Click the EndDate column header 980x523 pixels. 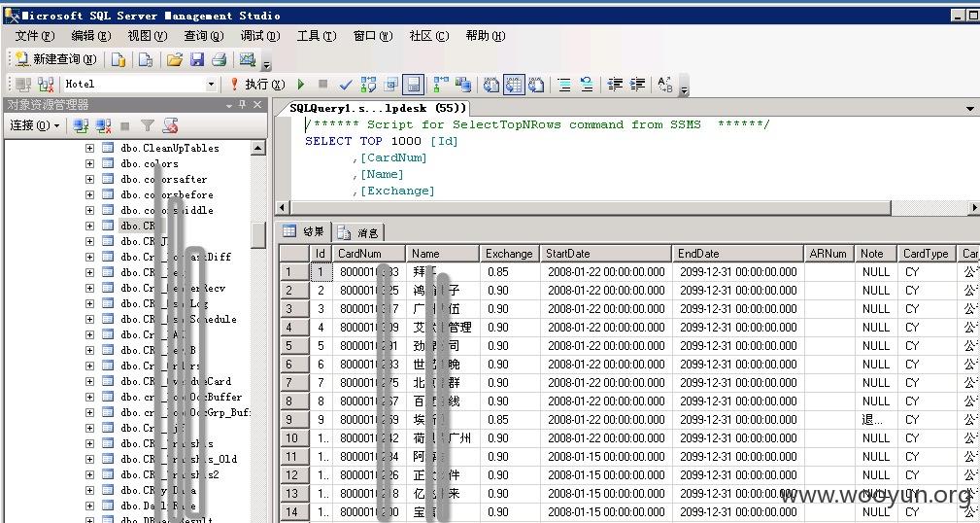(x=738, y=254)
